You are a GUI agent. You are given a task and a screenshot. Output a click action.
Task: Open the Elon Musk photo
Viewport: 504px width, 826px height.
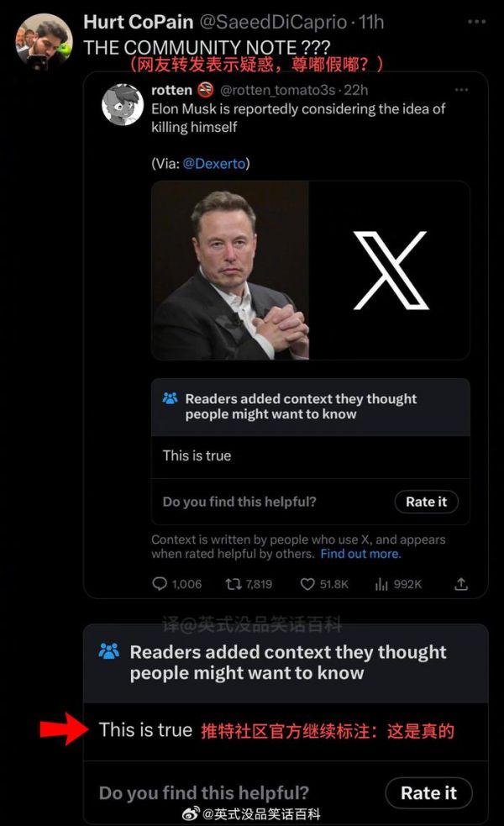pos(230,271)
